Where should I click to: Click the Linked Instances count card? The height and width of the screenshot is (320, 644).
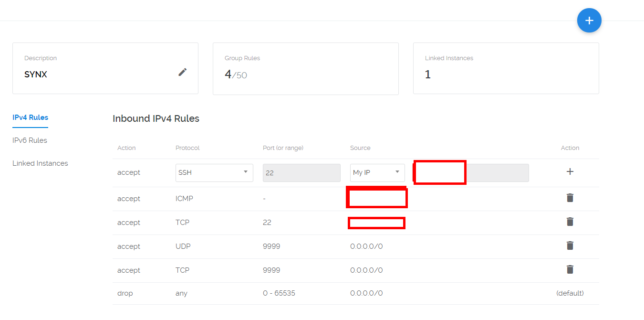pyautogui.click(x=506, y=68)
